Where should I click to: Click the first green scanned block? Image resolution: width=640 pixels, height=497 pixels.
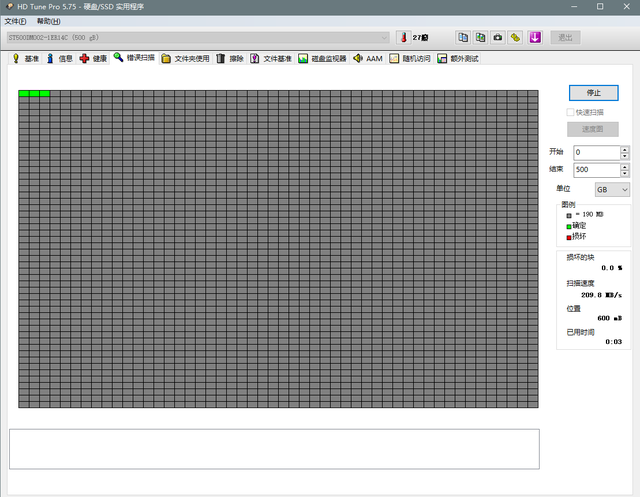pos(24,93)
